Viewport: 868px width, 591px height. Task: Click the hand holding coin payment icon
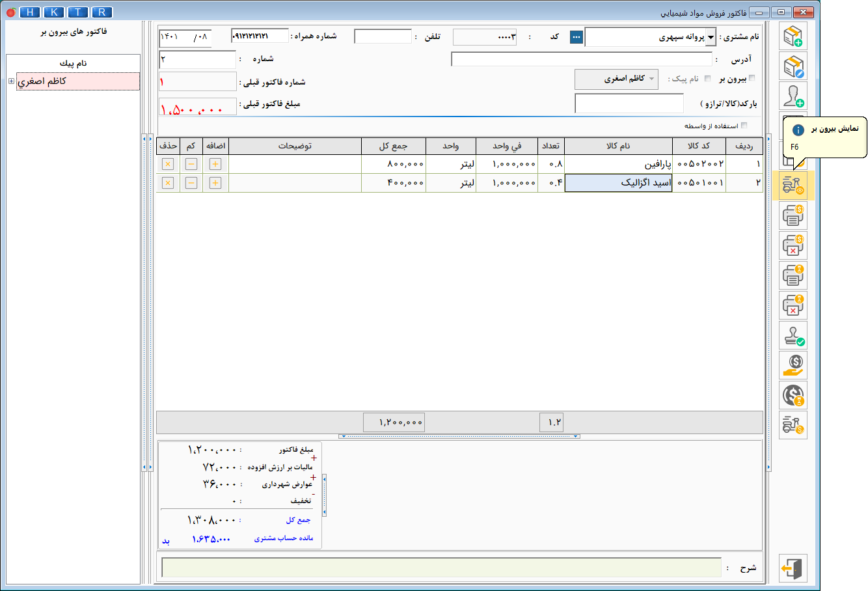(x=793, y=365)
